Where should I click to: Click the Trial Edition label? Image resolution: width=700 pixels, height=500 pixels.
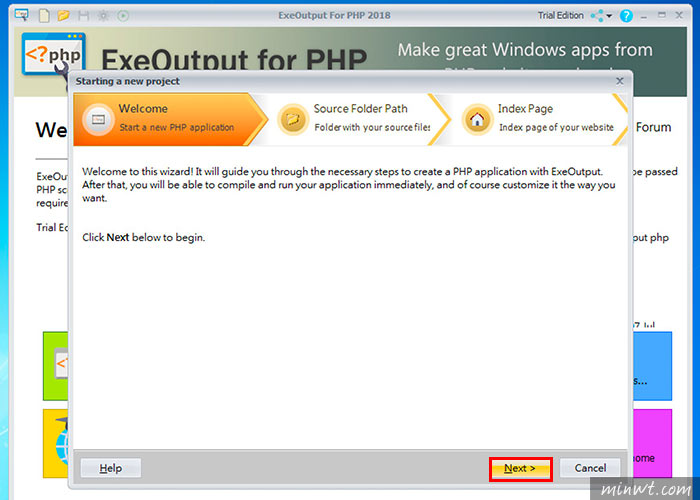(560, 15)
